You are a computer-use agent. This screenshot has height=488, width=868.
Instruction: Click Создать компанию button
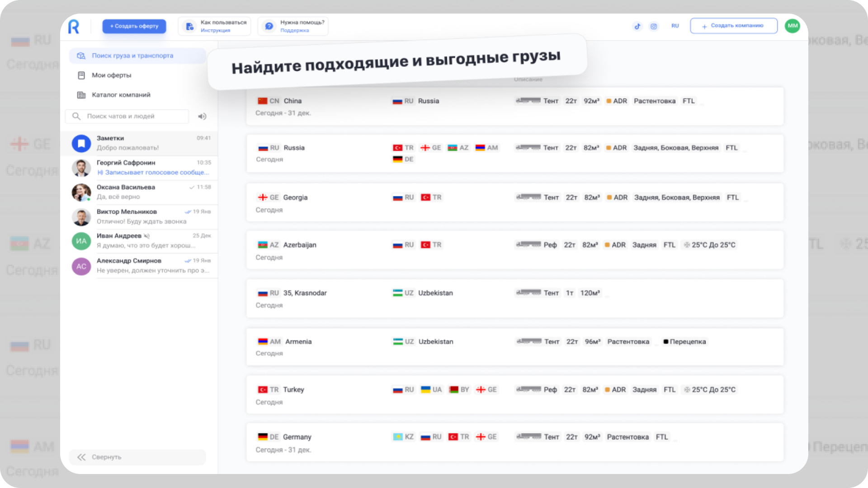[734, 26]
